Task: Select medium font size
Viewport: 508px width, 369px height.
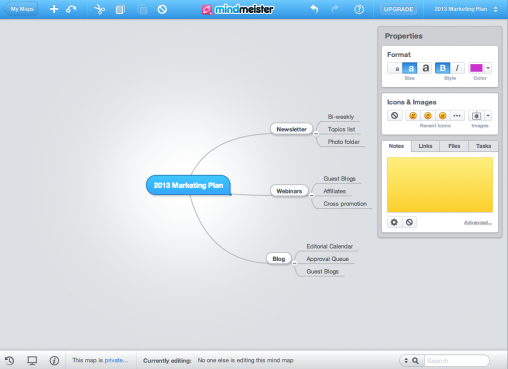Action: pos(410,68)
